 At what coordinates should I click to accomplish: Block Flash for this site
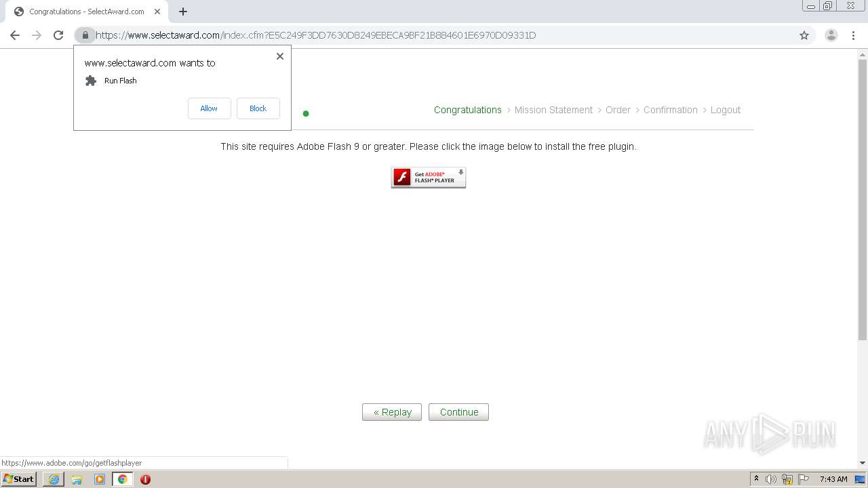pos(258,108)
